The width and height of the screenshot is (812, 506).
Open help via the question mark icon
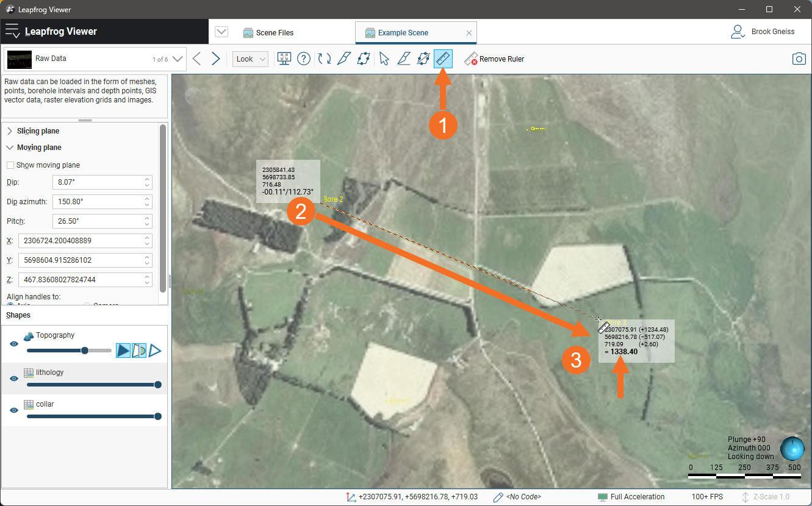tap(304, 59)
